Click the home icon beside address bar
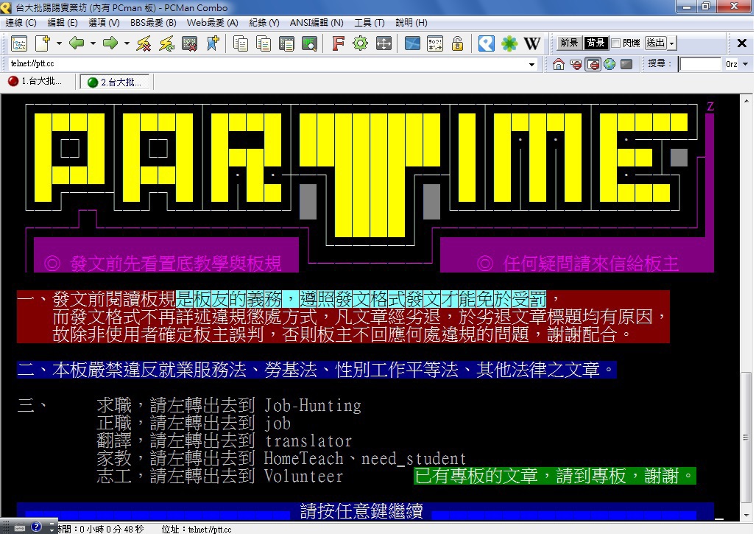The image size is (756, 534). coord(559,64)
